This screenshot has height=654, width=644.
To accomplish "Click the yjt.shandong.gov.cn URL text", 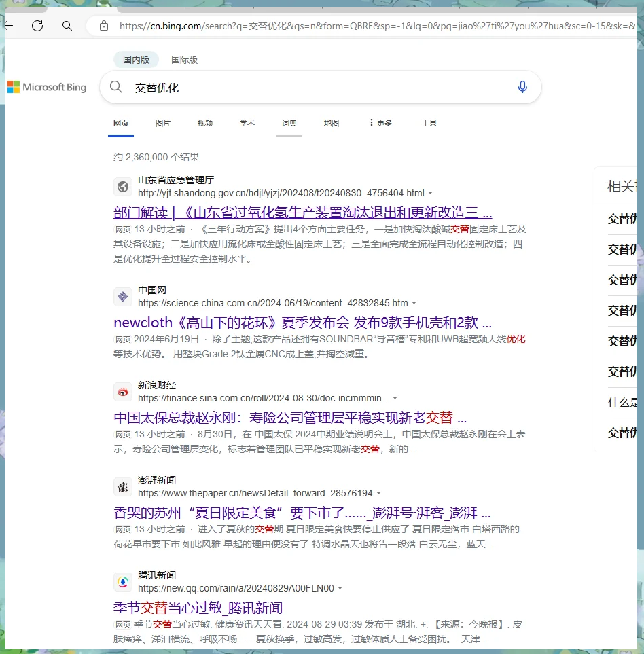I will (281, 193).
